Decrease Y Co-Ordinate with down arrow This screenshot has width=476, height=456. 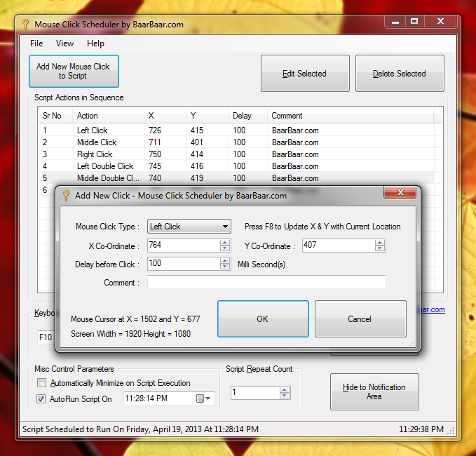pos(379,248)
